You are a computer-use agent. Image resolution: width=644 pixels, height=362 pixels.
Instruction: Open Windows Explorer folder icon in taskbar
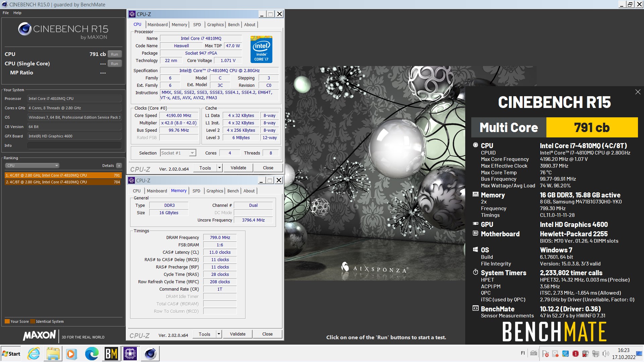[53, 354]
